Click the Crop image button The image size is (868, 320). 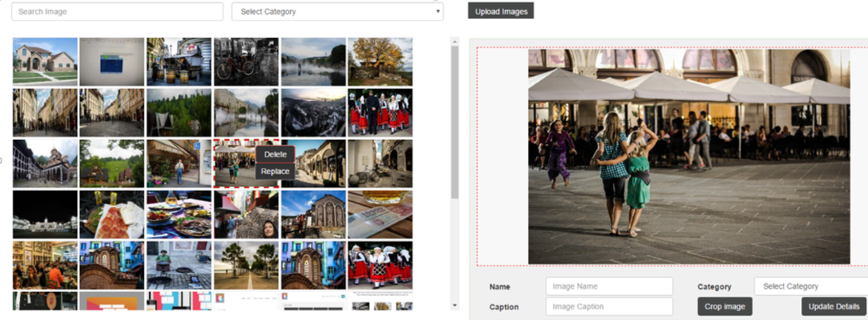pyautogui.click(x=725, y=307)
